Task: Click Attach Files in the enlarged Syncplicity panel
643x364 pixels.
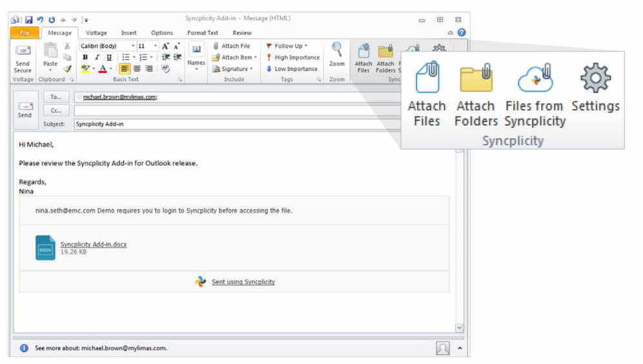Action: click(x=427, y=95)
